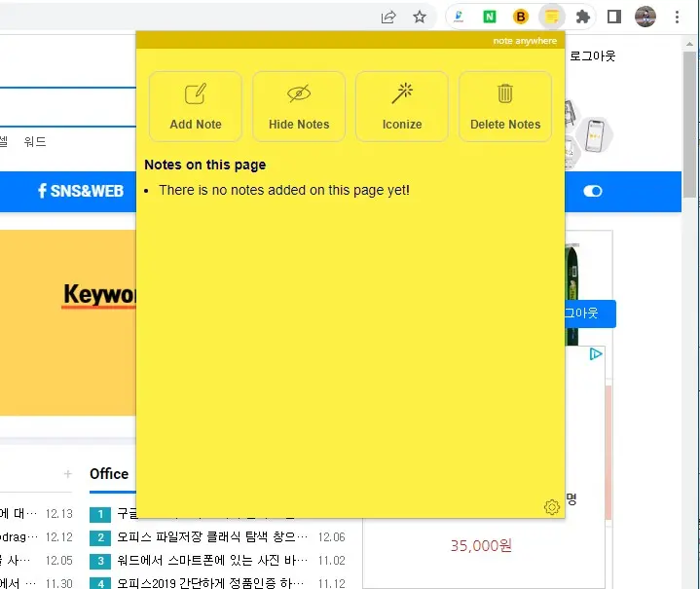700x589 pixels.
Task: Click the date 12.06 in Office list
Action: tap(331, 536)
